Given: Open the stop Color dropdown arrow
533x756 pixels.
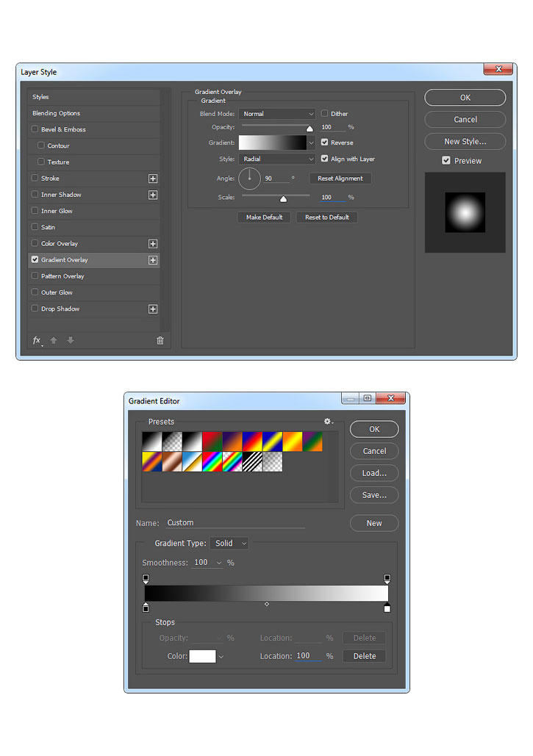Looking at the screenshot, I should coord(221,657).
